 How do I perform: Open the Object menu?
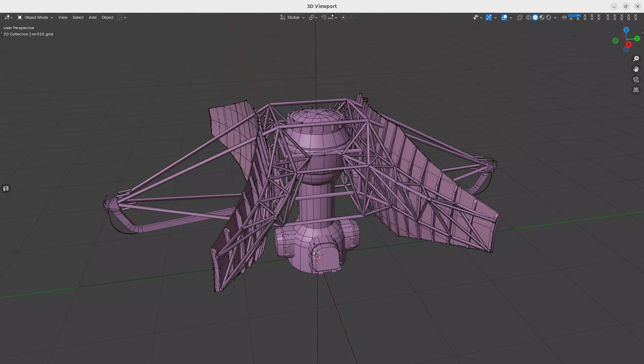(107, 17)
